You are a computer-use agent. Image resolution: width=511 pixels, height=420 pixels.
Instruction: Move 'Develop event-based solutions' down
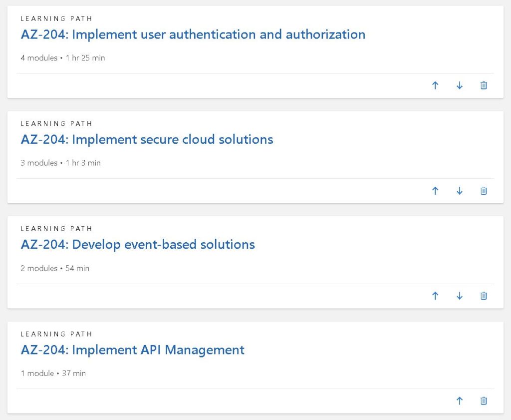pyautogui.click(x=460, y=296)
